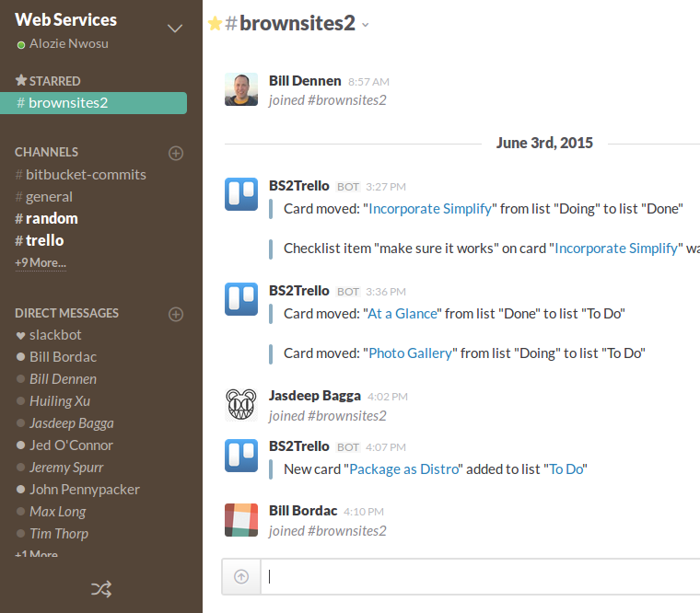Add a new channel with the plus icon
The width and height of the screenshot is (700, 613).
[176, 153]
